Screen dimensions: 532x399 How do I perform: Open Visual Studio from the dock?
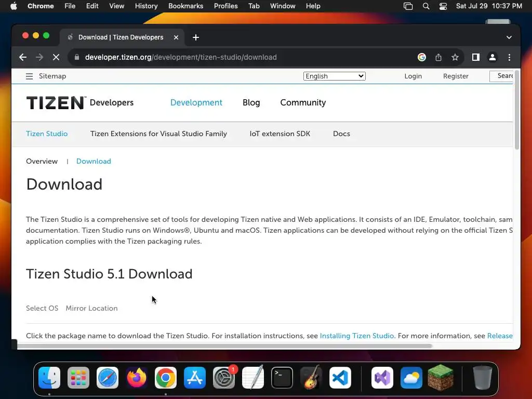click(x=382, y=378)
